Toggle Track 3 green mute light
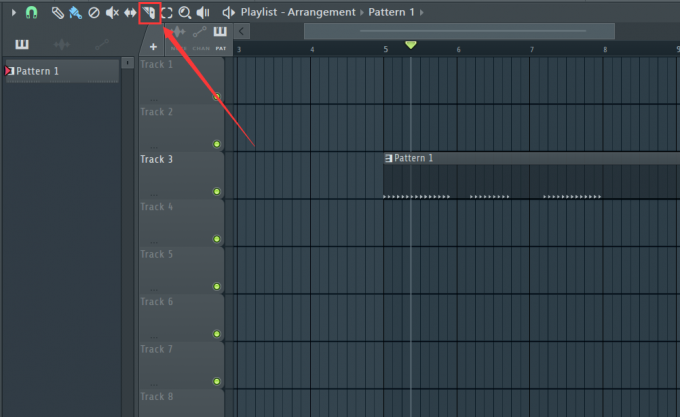This screenshot has height=417, width=680. point(216,191)
